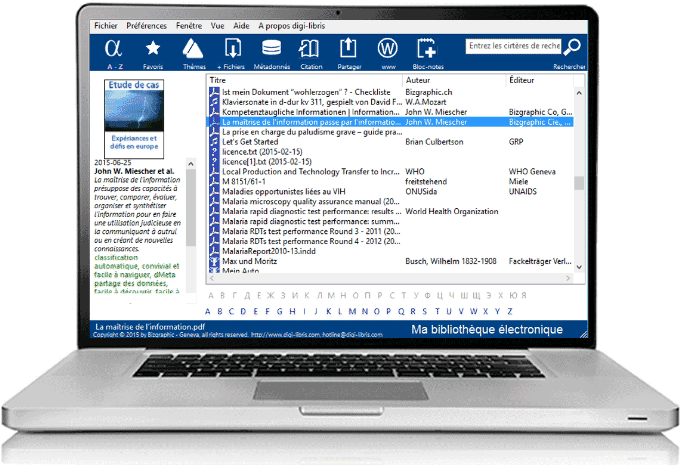Click the document list vertical scrollbar thumb

coord(579,183)
